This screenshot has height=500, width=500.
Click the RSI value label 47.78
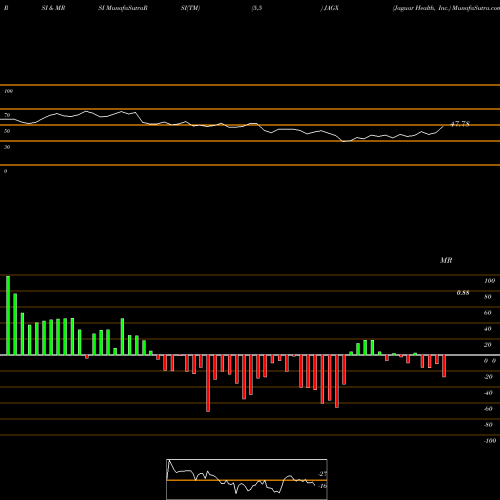click(460, 124)
